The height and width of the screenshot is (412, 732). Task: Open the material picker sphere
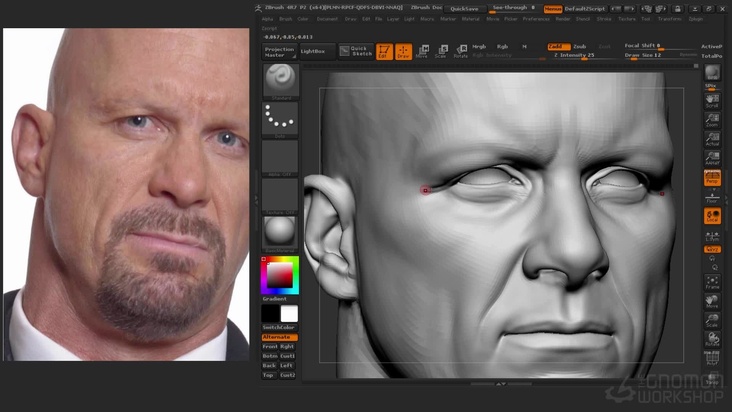click(x=280, y=232)
